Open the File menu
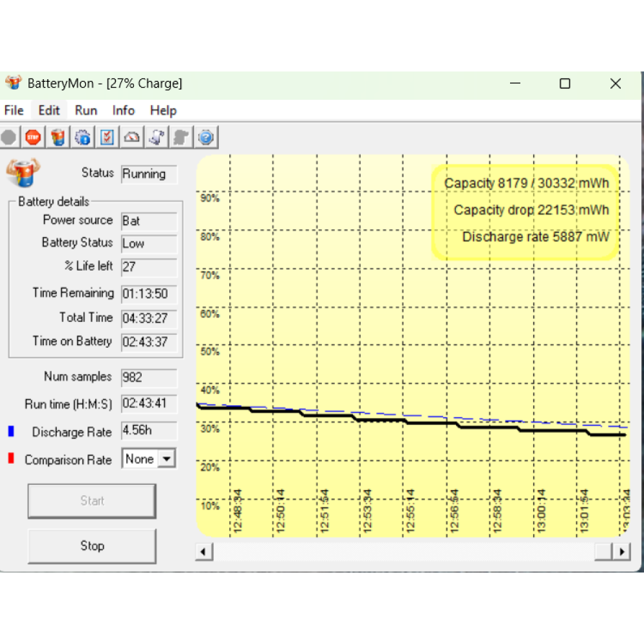Screen dimensions: 644x644 pos(14,110)
